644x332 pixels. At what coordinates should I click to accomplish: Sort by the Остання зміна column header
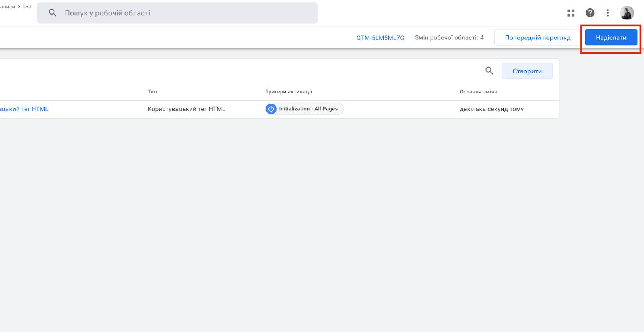(479, 92)
